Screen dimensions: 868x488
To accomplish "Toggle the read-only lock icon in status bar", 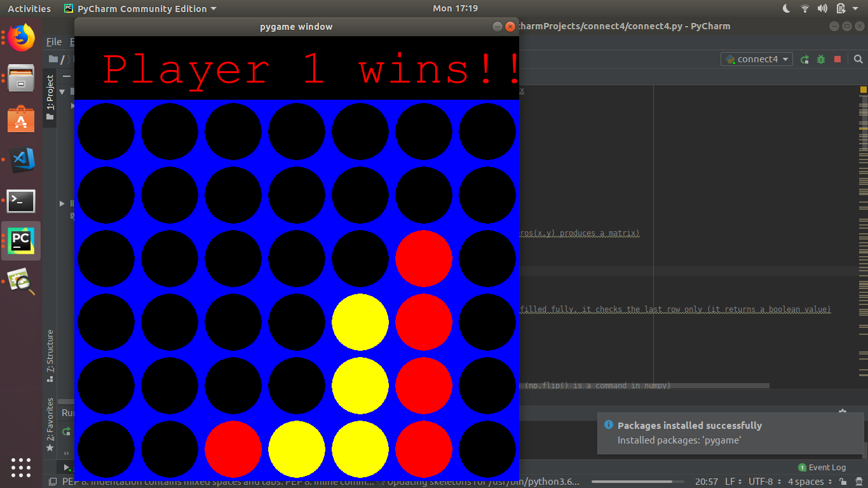I will tap(842, 482).
